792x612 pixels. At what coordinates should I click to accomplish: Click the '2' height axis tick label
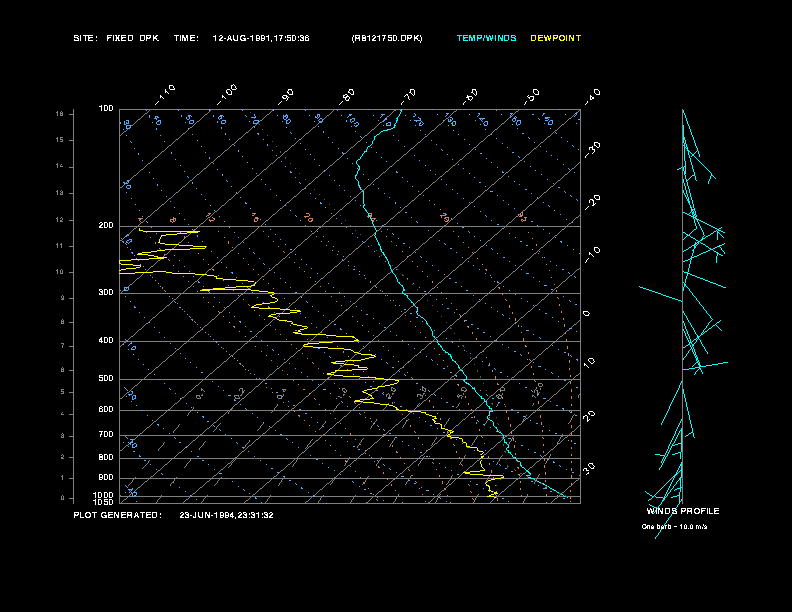[63, 457]
